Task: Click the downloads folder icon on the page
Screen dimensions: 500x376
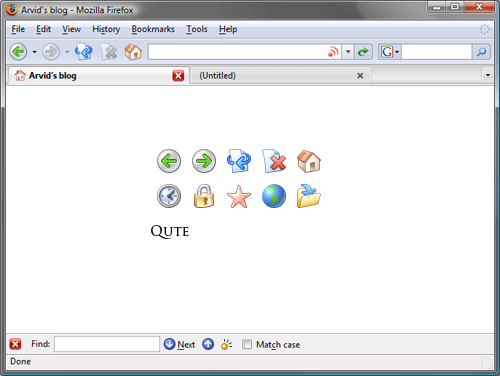Action: 309,196
